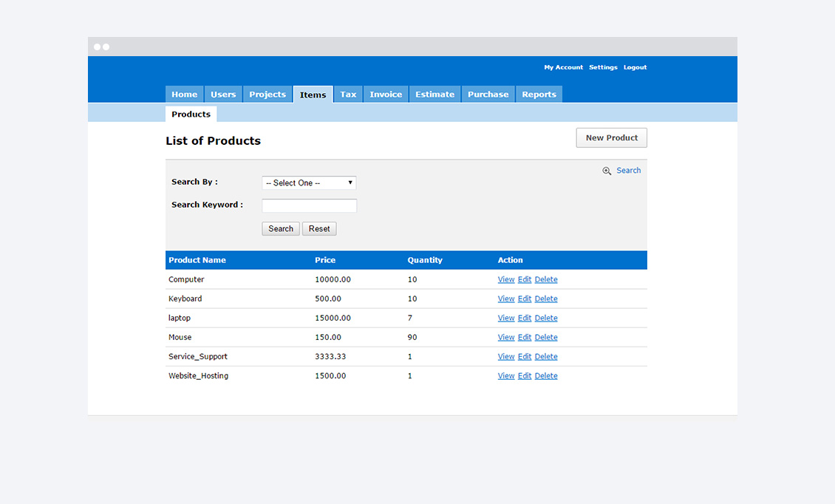Click the magnifier icon beside Search link
Screen dimensions: 835x504
tap(607, 171)
